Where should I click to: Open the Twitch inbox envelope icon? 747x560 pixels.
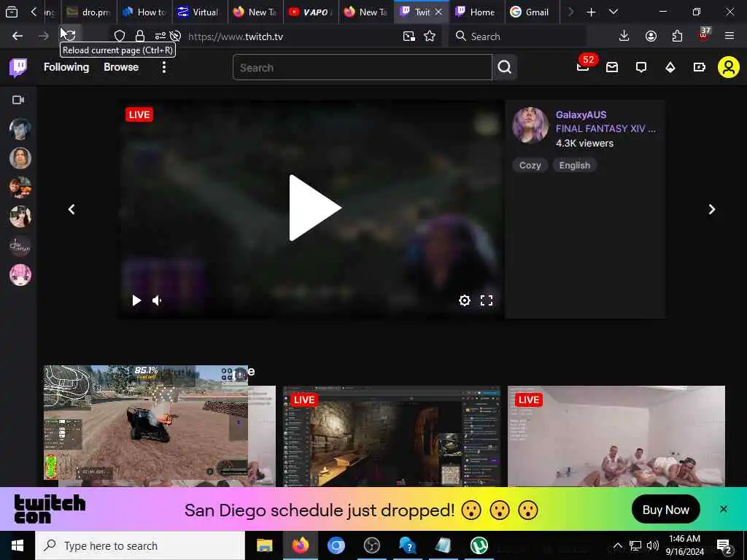612,68
